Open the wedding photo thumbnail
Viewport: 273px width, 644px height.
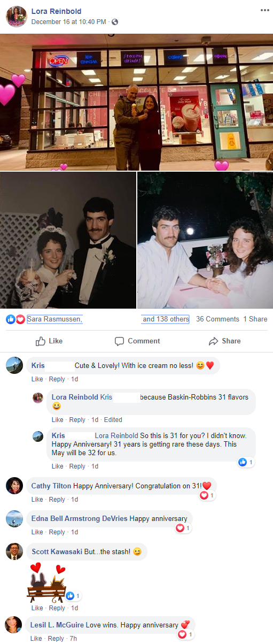[68, 240]
